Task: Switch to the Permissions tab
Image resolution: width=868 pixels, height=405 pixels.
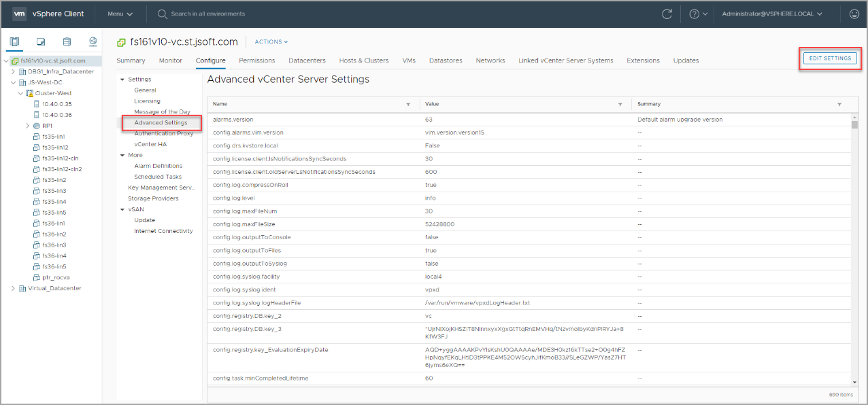Action: (x=256, y=60)
